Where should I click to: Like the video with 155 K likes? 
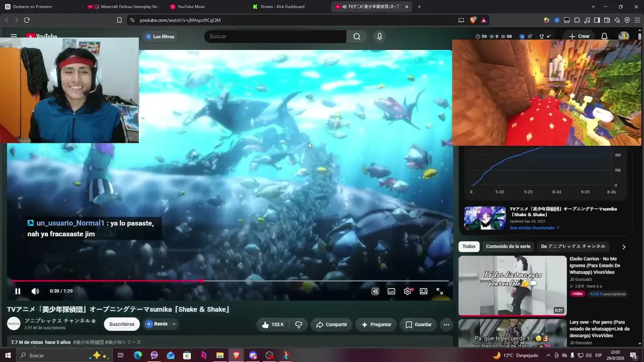click(x=272, y=325)
